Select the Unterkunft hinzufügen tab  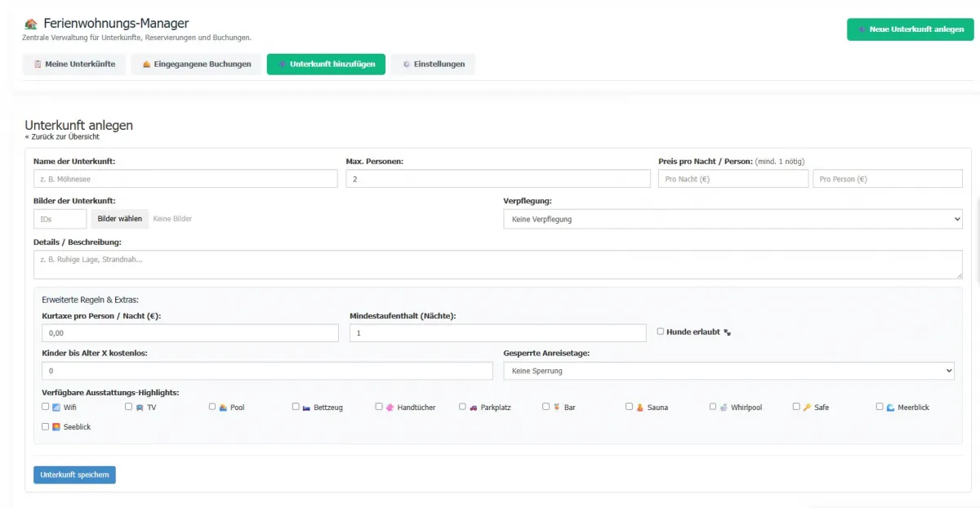[x=326, y=65]
